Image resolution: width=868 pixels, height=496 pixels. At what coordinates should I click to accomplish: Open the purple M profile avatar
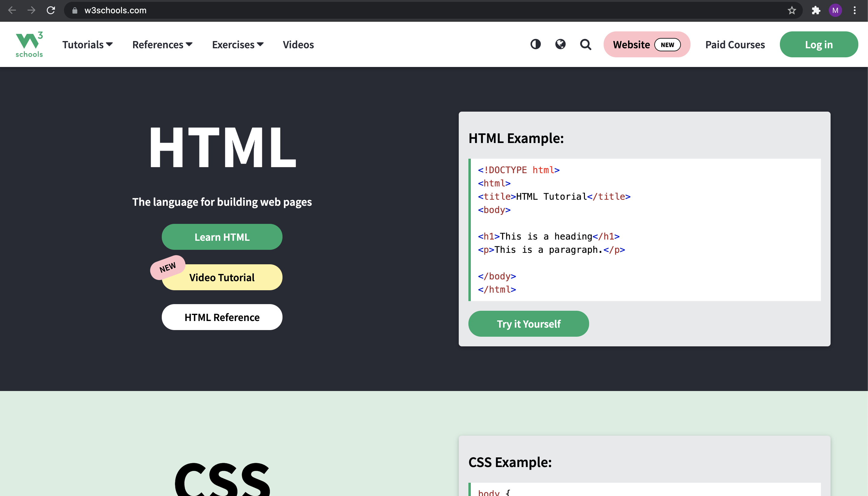tap(835, 10)
